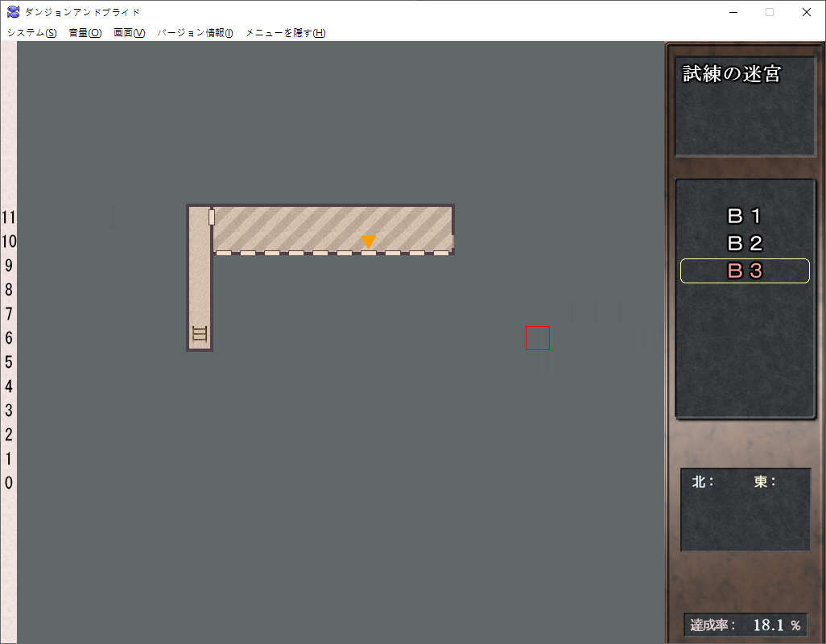
Task: Click the orange player position arrow
Action: 368,242
